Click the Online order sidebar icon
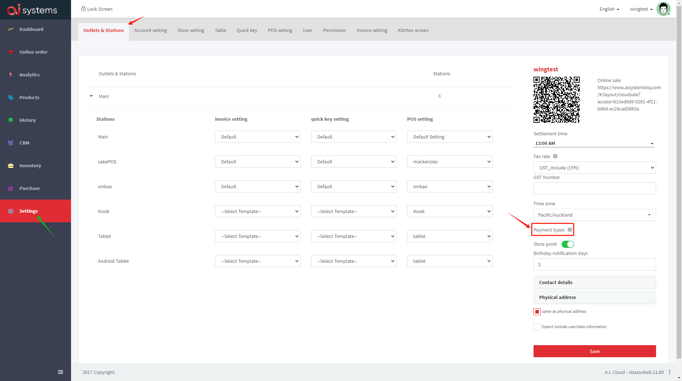 pos(10,52)
